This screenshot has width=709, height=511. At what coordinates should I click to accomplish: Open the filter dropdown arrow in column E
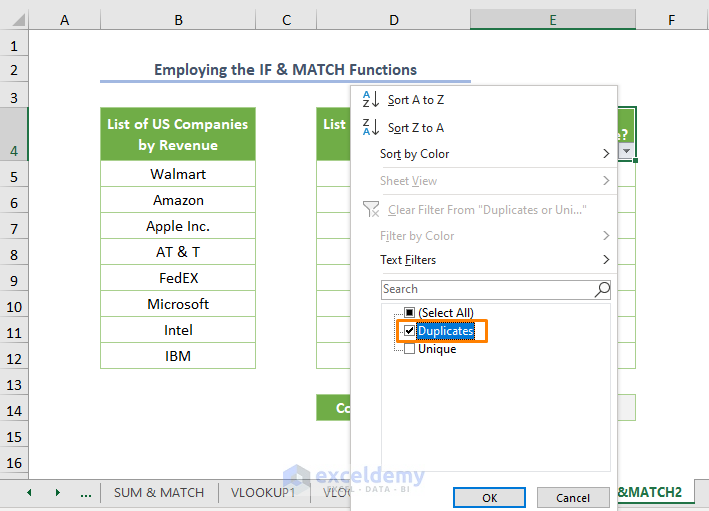coord(626,151)
